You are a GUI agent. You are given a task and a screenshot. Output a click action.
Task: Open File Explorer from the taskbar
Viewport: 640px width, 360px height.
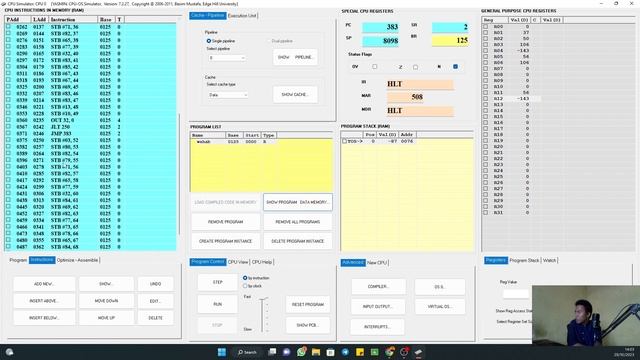pyautogui.click(x=316, y=352)
